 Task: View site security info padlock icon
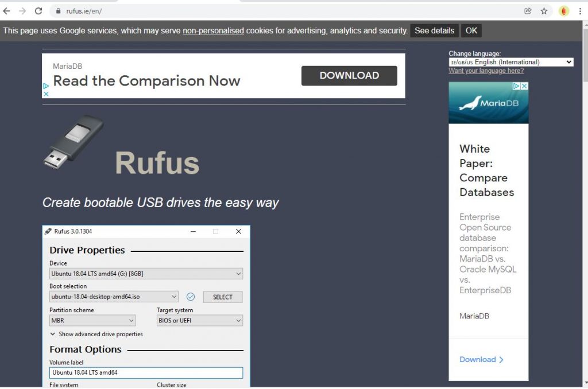click(58, 11)
